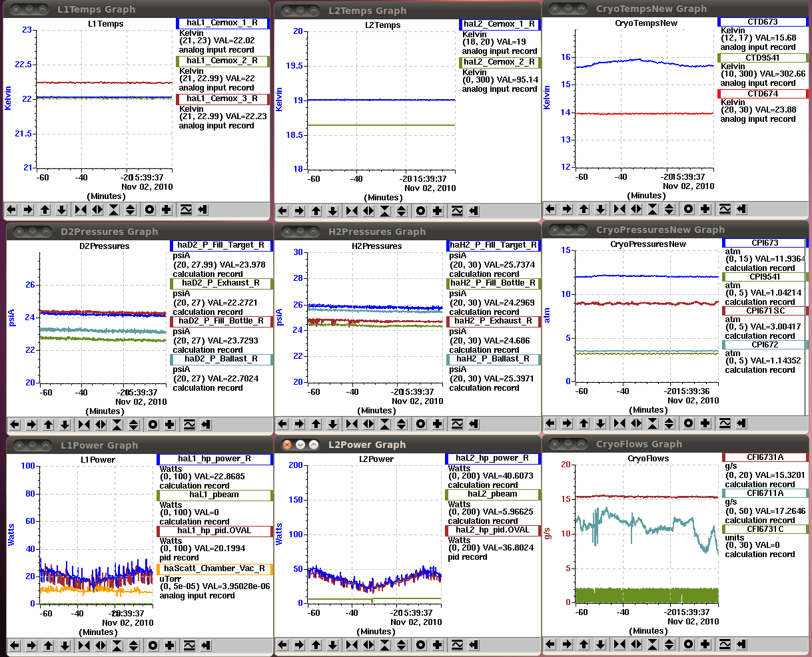Click the up arrow in the D2Pressures Graph toolbar

49,425
